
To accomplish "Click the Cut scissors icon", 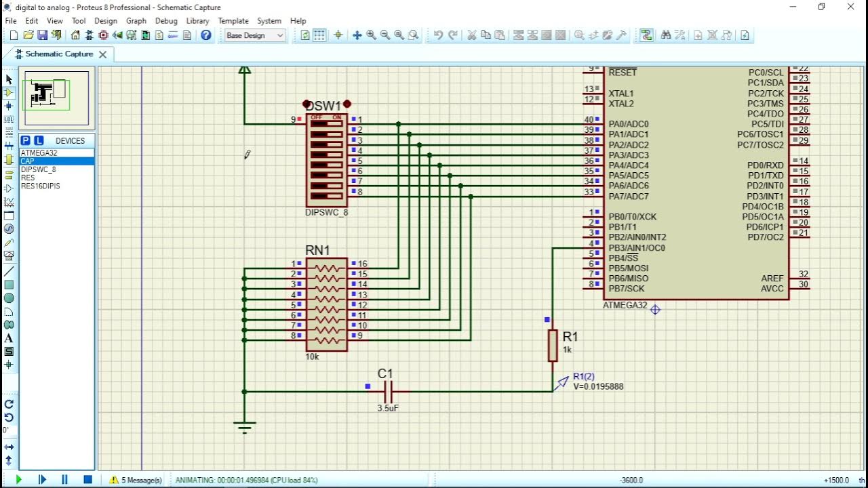I will [x=471, y=35].
